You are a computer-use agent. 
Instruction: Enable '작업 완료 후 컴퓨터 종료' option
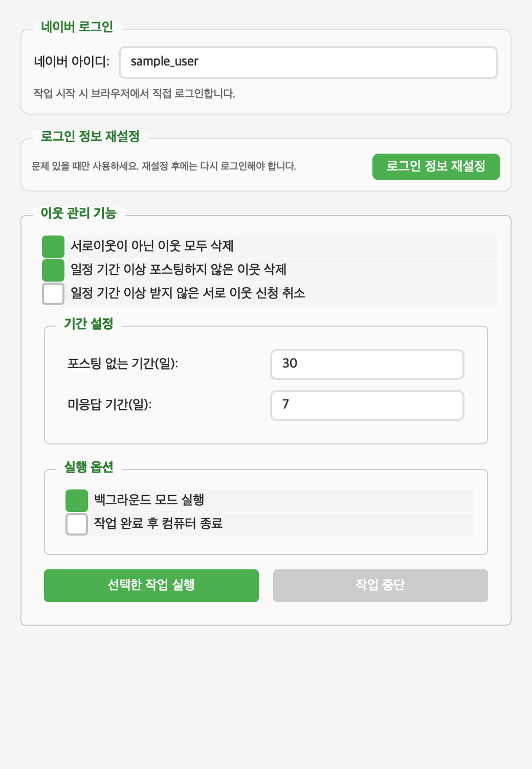[x=76, y=524]
